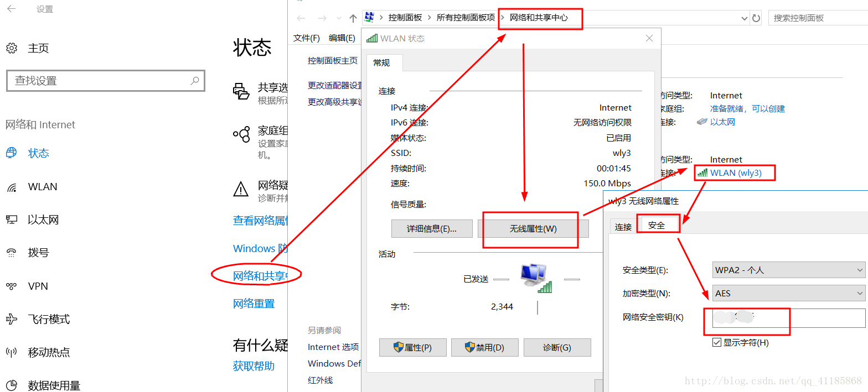Select the 拨号 dial-up icon in sidebar
This screenshot has height=392, width=868.
tap(12, 253)
